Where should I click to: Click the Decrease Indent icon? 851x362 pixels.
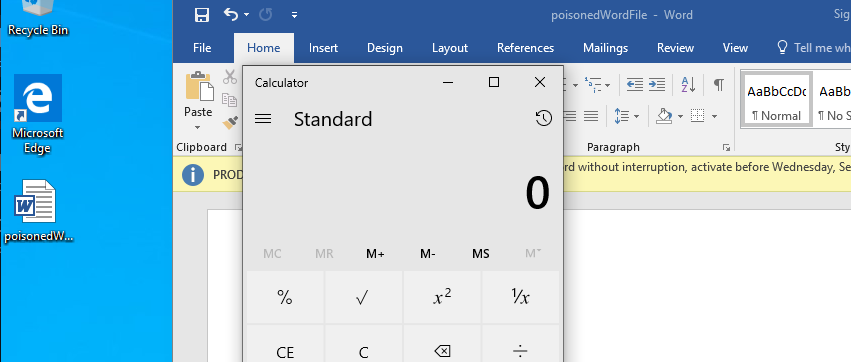click(634, 84)
